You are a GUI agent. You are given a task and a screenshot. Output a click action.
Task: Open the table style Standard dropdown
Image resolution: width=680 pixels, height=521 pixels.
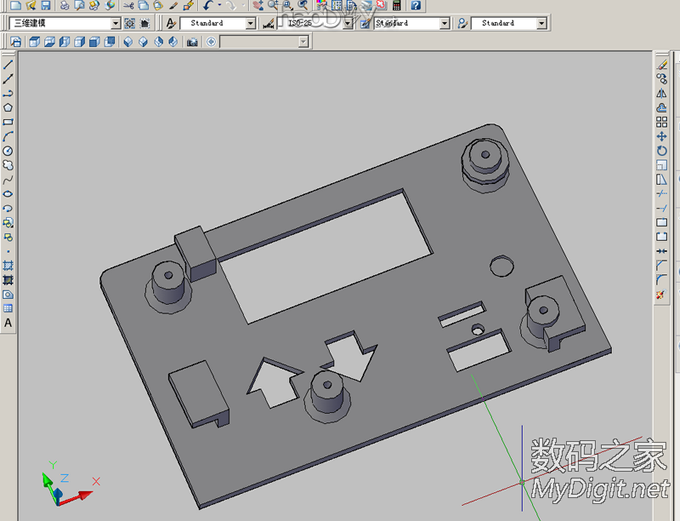pyautogui.click(x=444, y=23)
